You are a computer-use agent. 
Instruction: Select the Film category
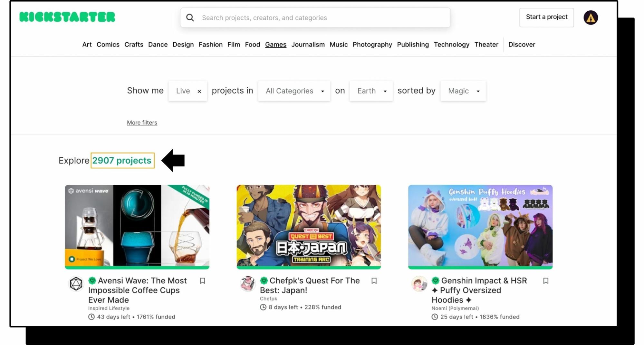point(234,44)
